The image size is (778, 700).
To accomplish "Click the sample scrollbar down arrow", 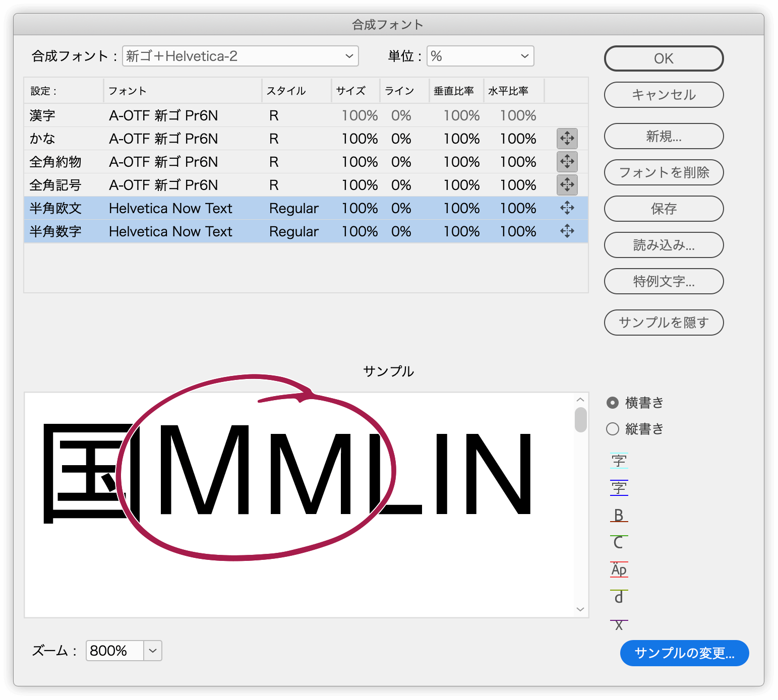I will (x=580, y=609).
